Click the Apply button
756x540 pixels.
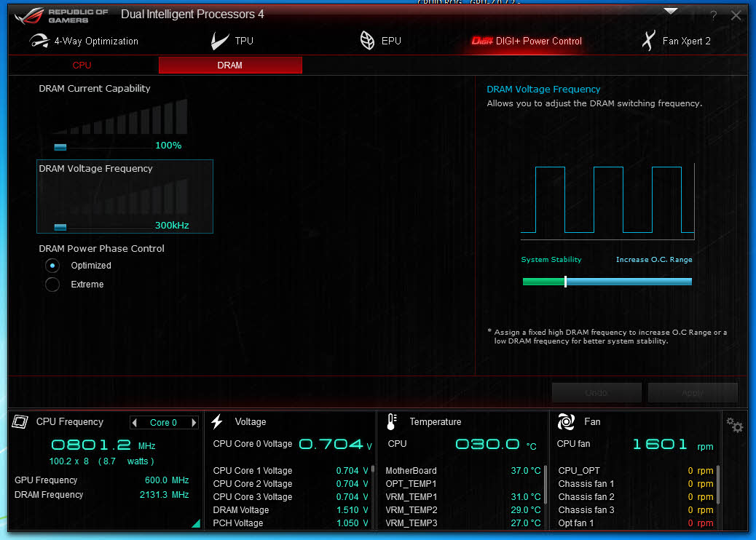click(x=692, y=393)
